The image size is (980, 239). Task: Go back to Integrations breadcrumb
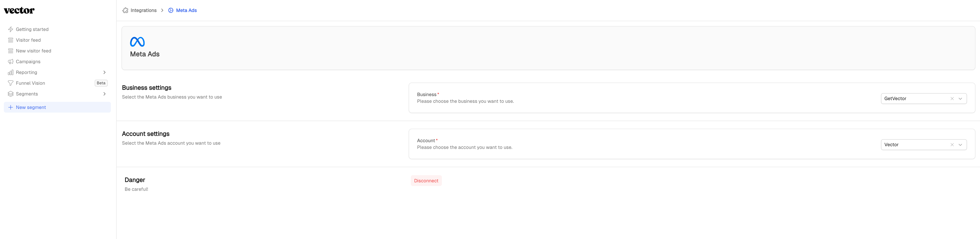coord(143,10)
